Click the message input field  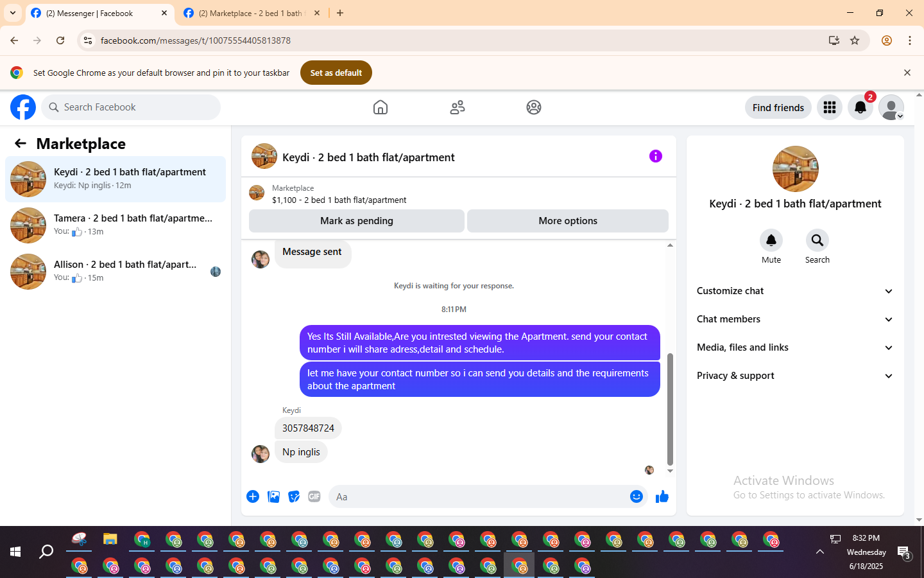coord(478,496)
